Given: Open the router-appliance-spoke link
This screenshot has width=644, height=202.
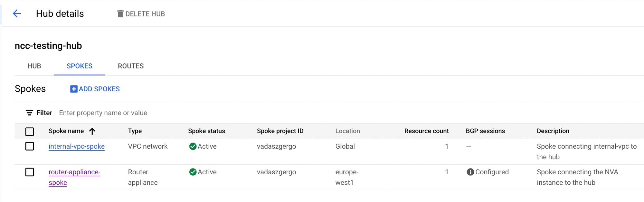Looking at the screenshot, I should point(74,172).
